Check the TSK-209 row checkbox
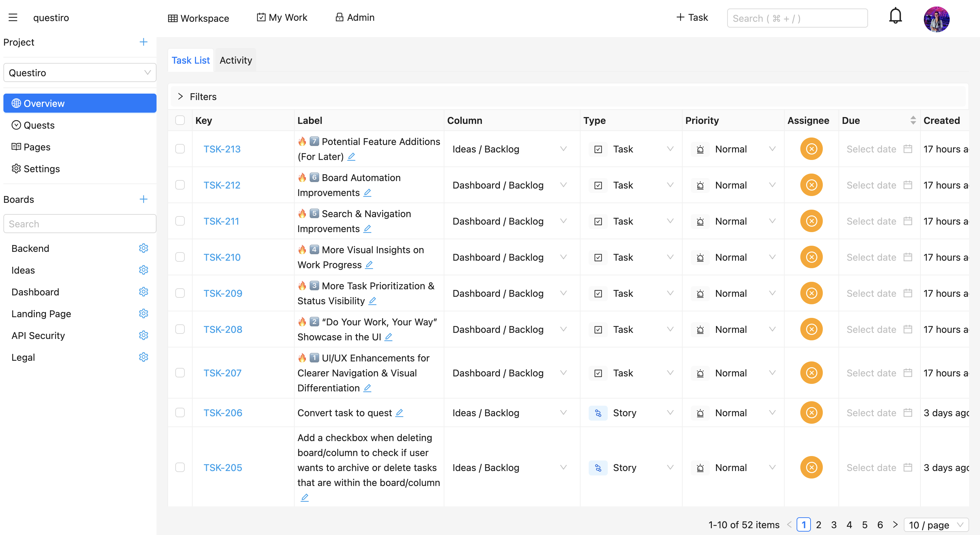 point(180,293)
